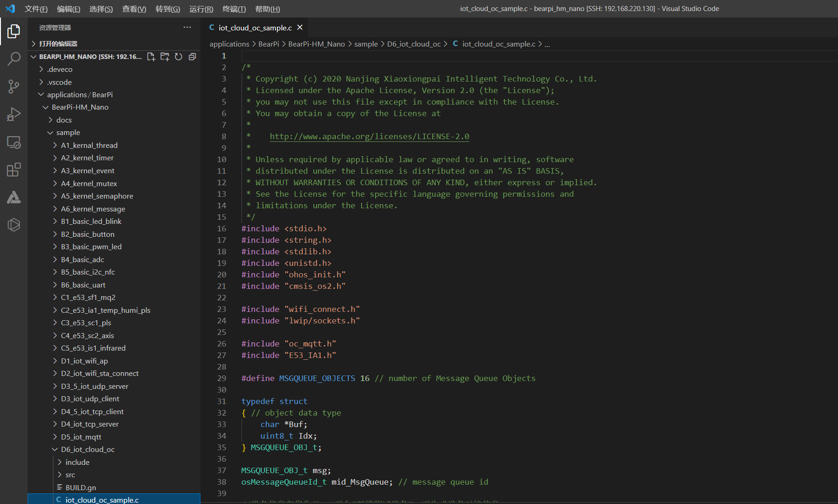
Task: Click the #include "oc_mqtt.h" line
Action: pyautogui.click(x=289, y=344)
